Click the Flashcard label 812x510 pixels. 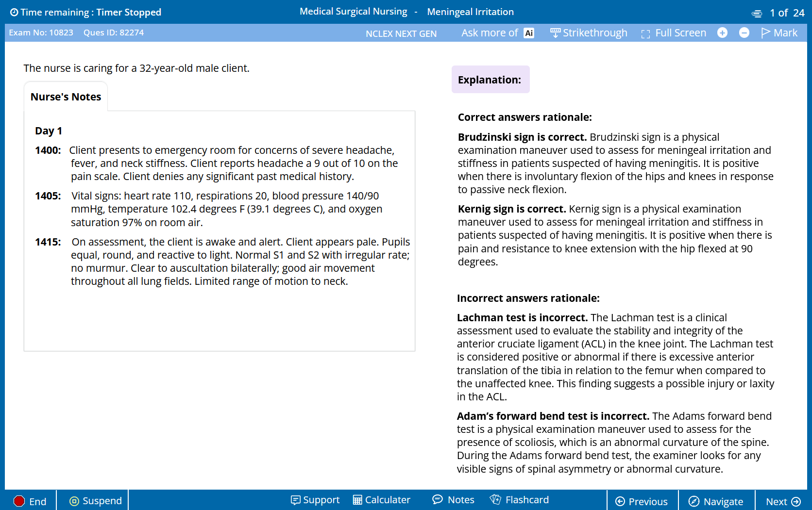527,500
